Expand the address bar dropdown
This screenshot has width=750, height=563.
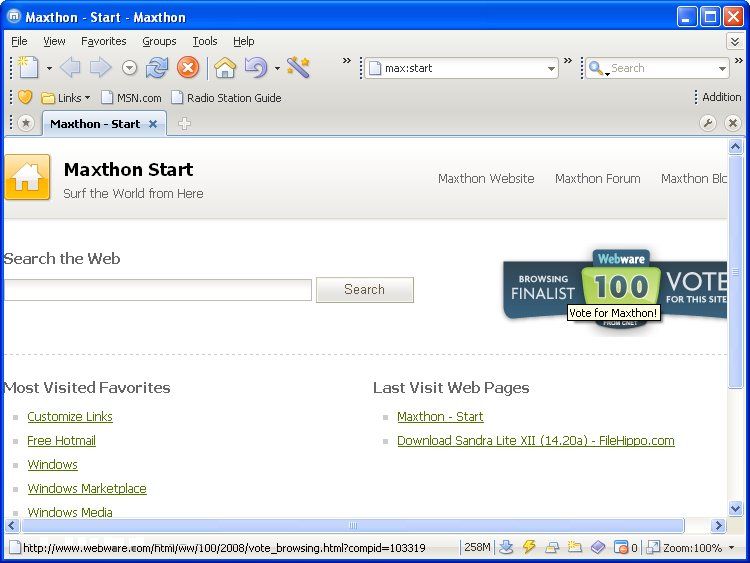pos(551,69)
